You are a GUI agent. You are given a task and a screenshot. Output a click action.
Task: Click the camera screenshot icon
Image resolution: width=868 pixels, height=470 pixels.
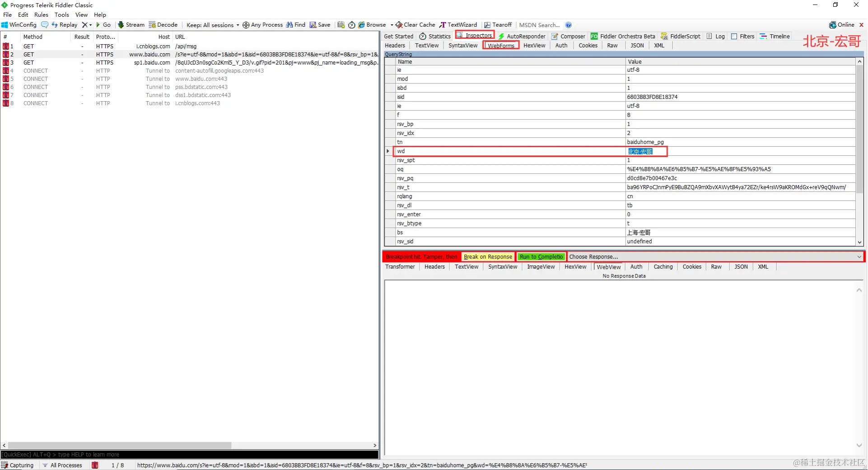(341, 25)
